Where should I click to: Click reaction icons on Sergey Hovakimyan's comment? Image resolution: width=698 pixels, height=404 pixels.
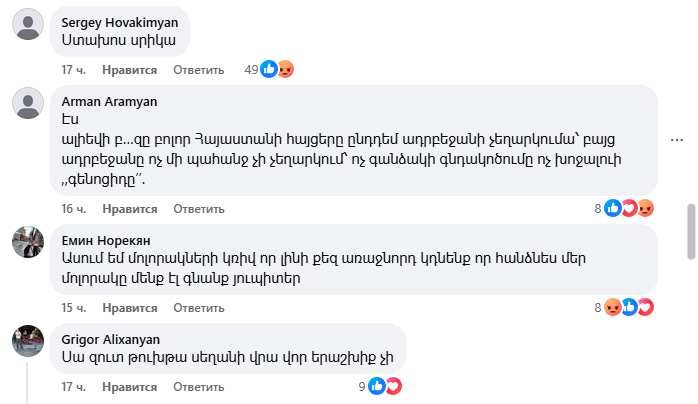tap(276, 70)
